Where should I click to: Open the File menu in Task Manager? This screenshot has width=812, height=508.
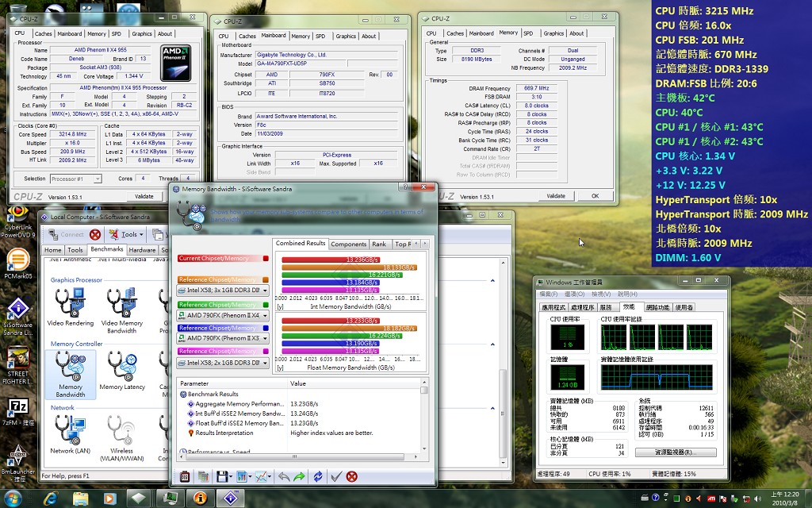pos(549,294)
